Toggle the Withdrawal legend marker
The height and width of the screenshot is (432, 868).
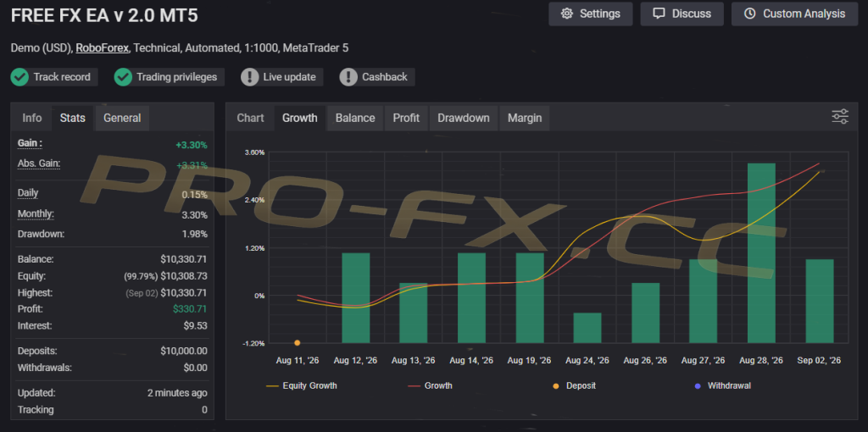tap(722, 385)
